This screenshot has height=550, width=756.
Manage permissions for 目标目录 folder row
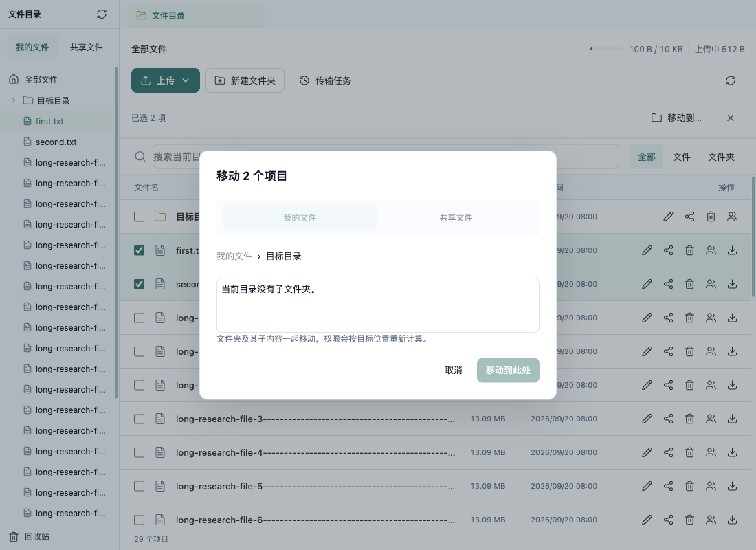coord(732,217)
